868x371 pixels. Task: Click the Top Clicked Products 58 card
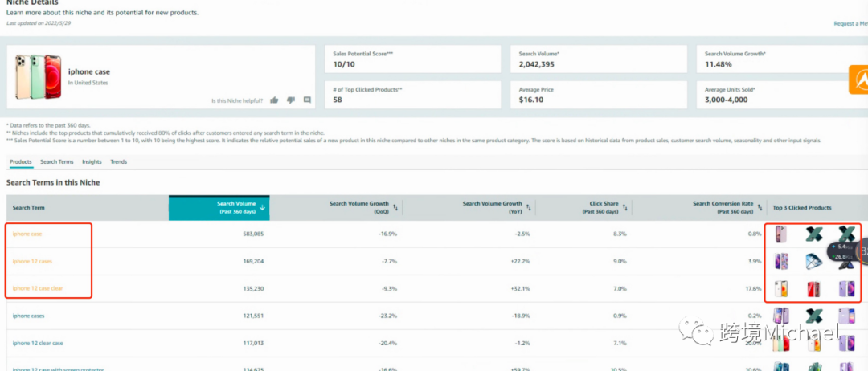[x=412, y=95]
